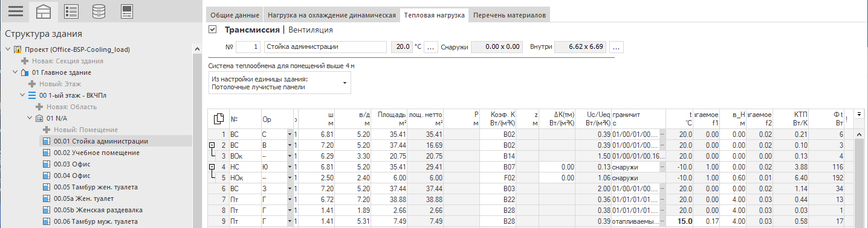Screen dimensions: 868x228
Task: Click the plus icon for Новая: Секция здания
Action: pyautogui.click(x=25, y=61)
